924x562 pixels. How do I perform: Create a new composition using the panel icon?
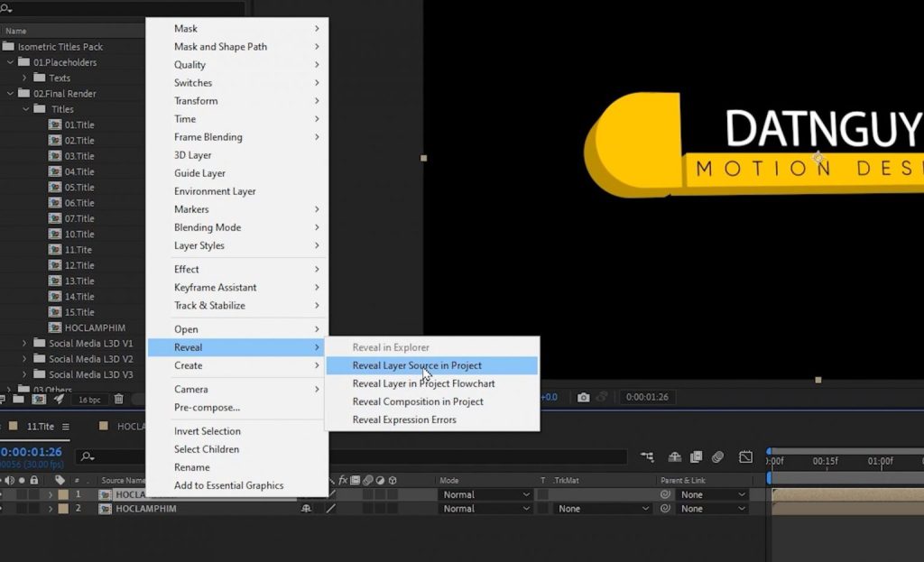pos(39,399)
